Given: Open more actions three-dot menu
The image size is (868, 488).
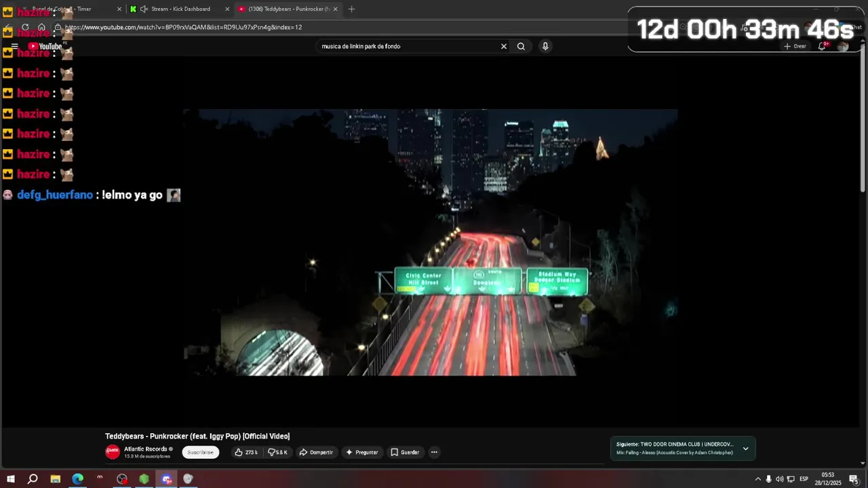Looking at the screenshot, I should [434, 452].
